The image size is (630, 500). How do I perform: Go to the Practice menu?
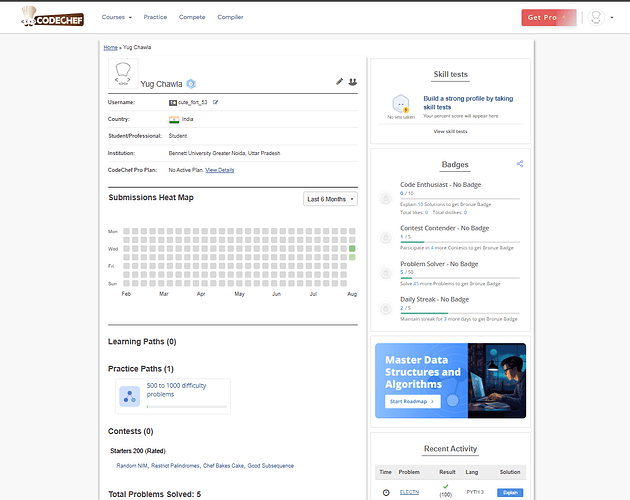pyautogui.click(x=155, y=17)
